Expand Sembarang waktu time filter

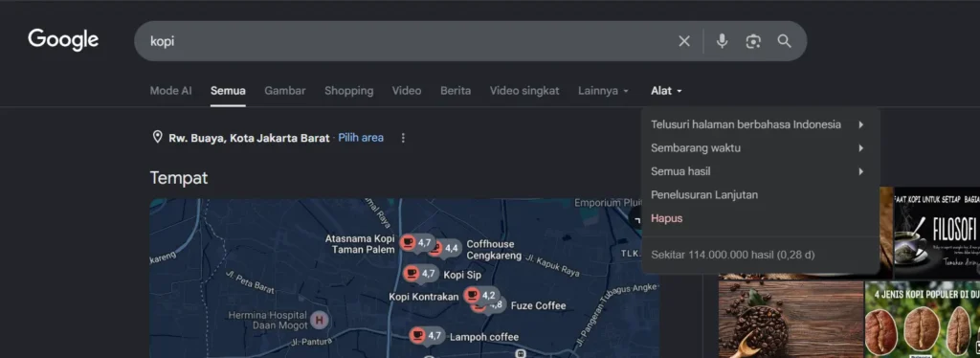click(x=760, y=148)
